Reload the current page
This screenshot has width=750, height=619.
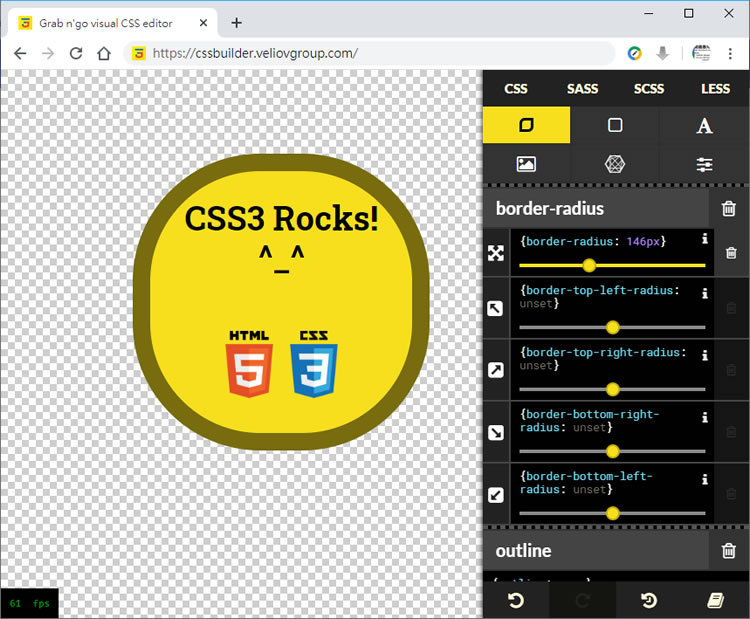[76, 53]
